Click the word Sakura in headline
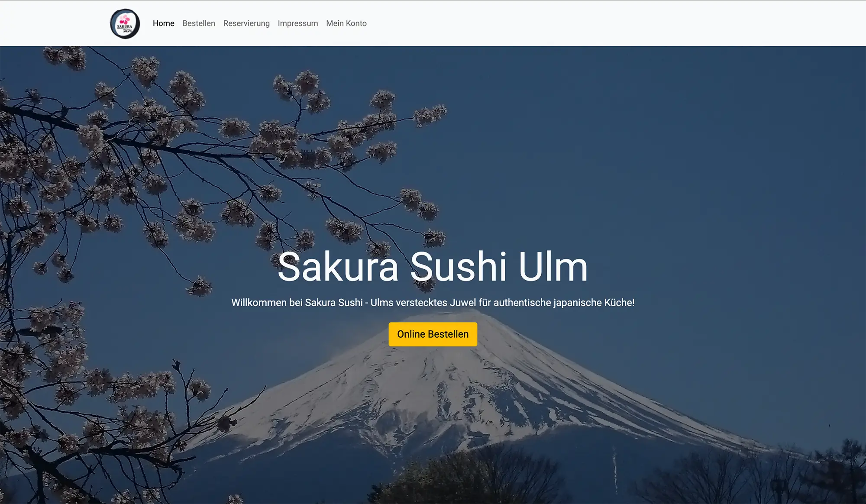The width and height of the screenshot is (866, 504). (x=338, y=267)
